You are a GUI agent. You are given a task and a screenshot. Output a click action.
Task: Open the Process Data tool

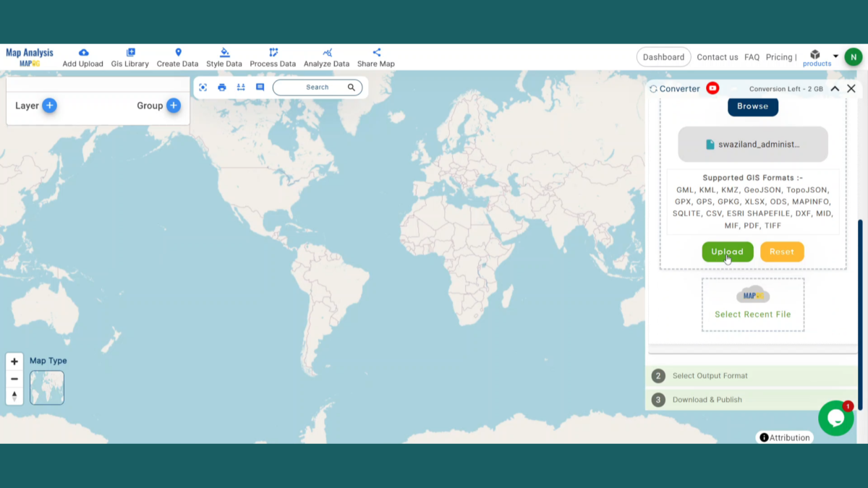coord(273,56)
